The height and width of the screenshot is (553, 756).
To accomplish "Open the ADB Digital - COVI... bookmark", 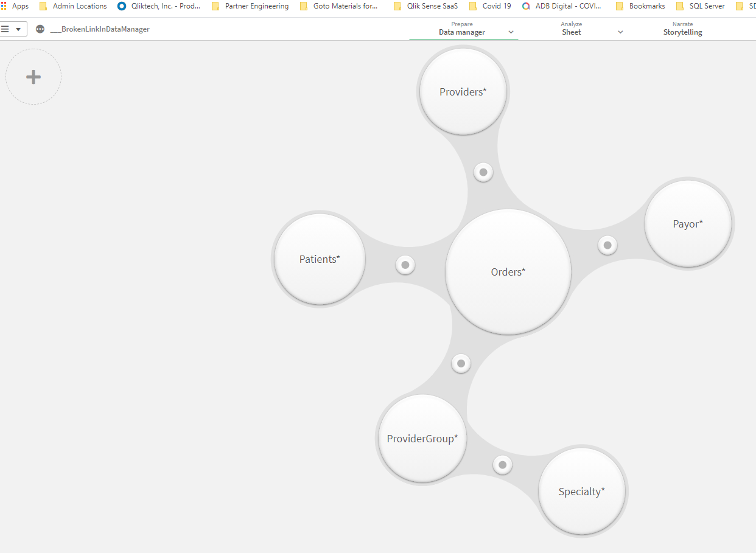I will [562, 6].
